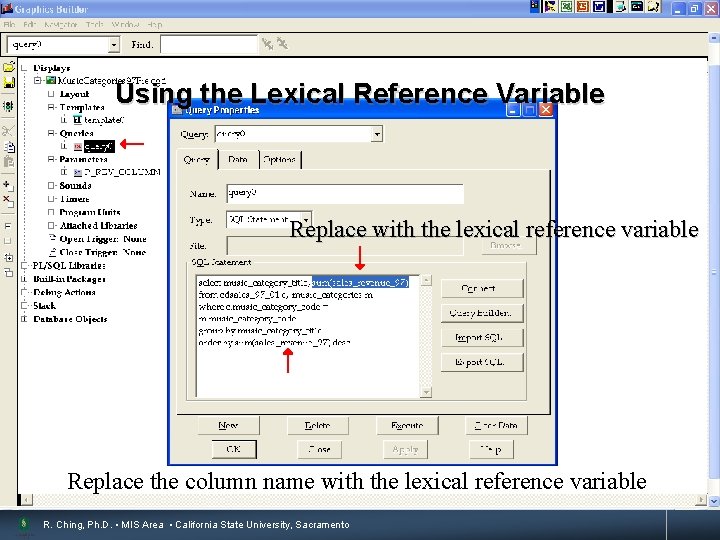This screenshot has height=540, width=720.
Task: Click the Graphics Builder application icon in title bar
Action: [7, 8]
